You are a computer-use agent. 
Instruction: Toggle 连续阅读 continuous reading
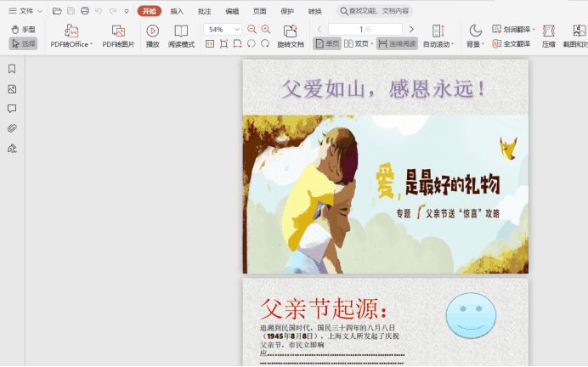tap(397, 44)
